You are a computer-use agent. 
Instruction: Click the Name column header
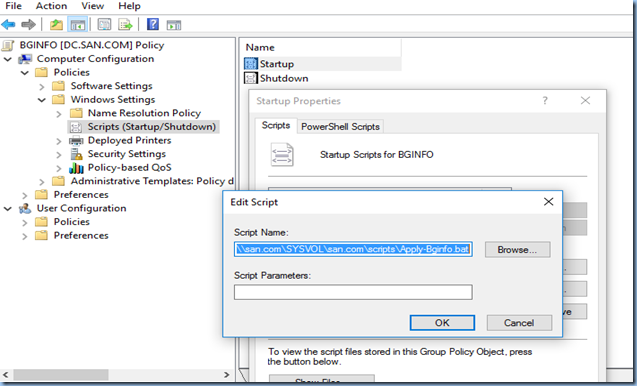[x=322, y=48]
